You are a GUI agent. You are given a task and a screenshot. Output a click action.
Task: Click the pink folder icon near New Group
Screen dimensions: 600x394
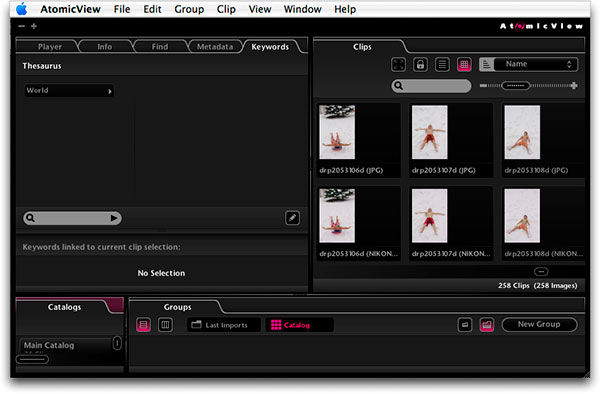486,325
